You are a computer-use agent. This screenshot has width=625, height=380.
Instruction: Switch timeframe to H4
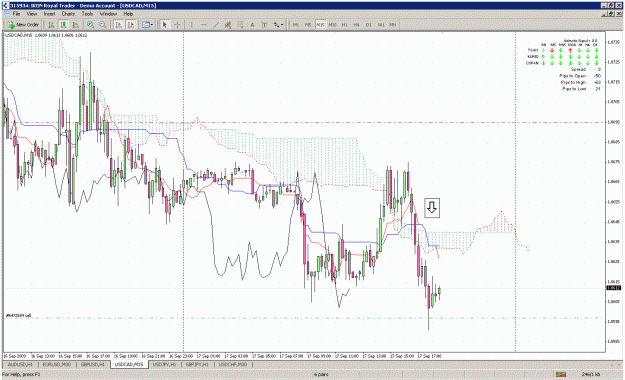click(357, 25)
